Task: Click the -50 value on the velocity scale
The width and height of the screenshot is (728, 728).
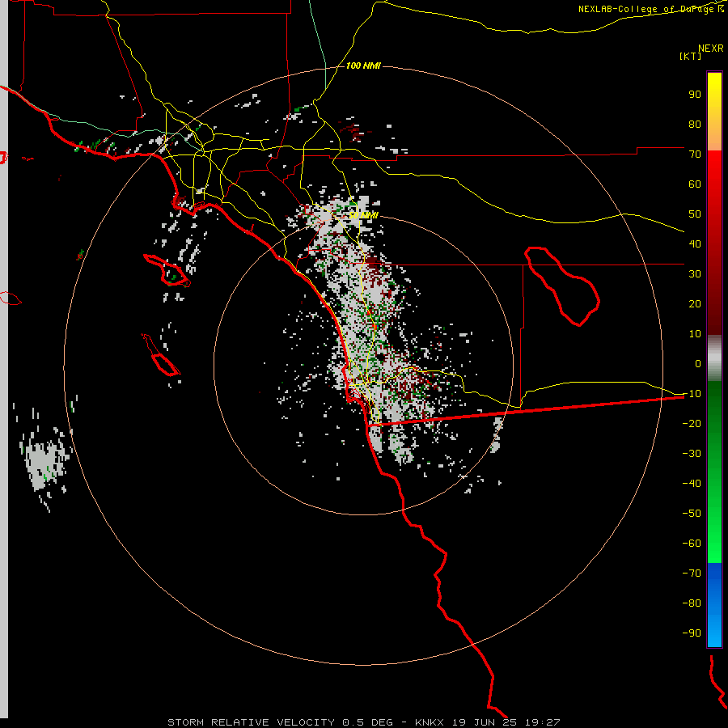Action: (x=692, y=513)
